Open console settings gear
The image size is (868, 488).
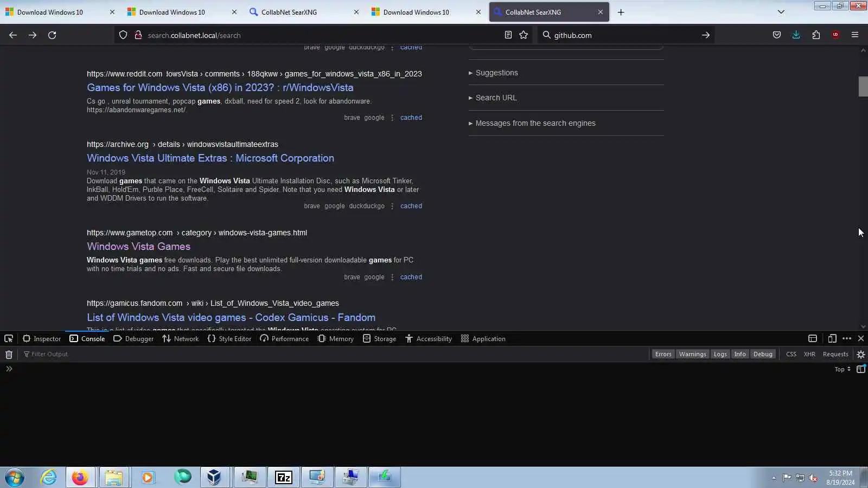pyautogui.click(x=861, y=355)
